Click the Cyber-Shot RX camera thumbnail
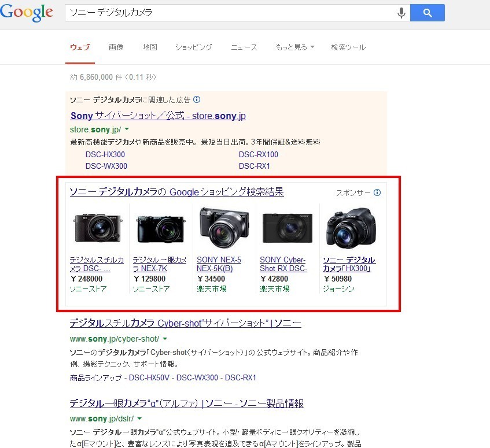The height and width of the screenshot is (448, 490). click(288, 228)
